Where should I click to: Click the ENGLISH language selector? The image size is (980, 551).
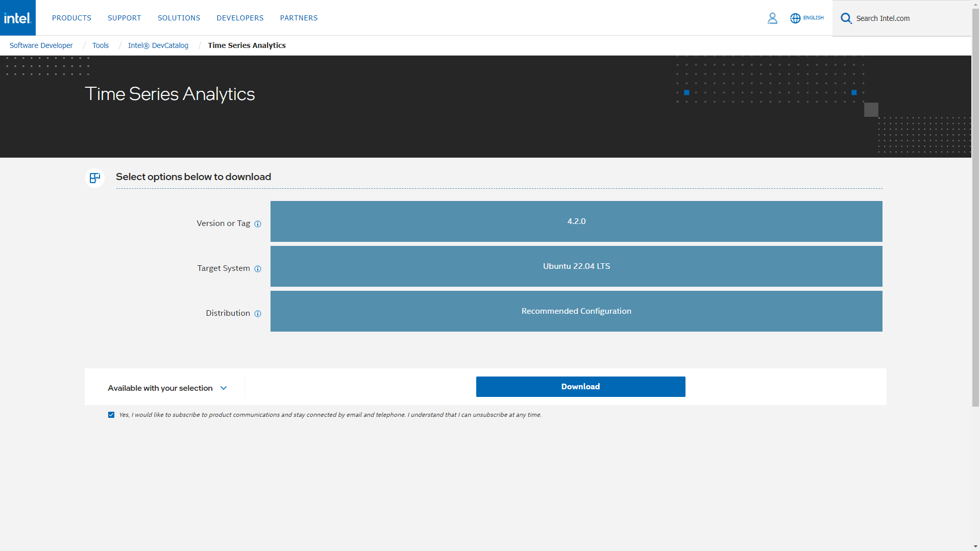813,18
